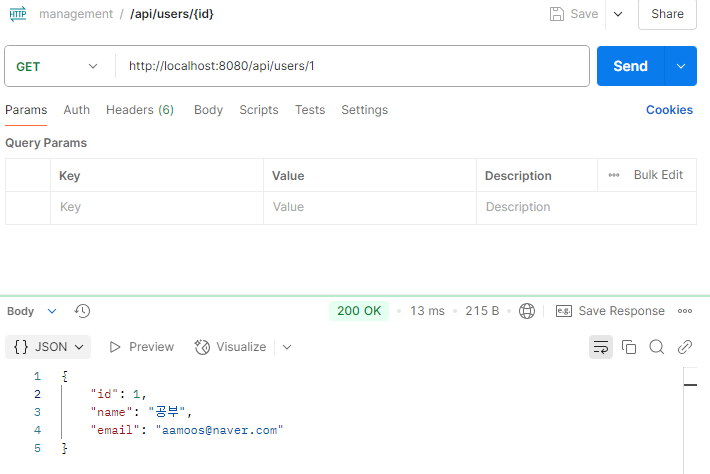Open the Tests tab
The width and height of the screenshot is (710, 474).
(310, 110)
